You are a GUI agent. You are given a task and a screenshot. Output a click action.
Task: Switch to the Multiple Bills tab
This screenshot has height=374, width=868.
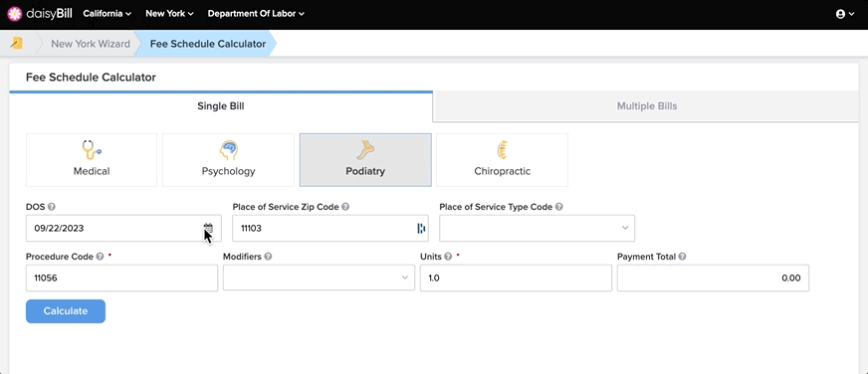[647, 106]
